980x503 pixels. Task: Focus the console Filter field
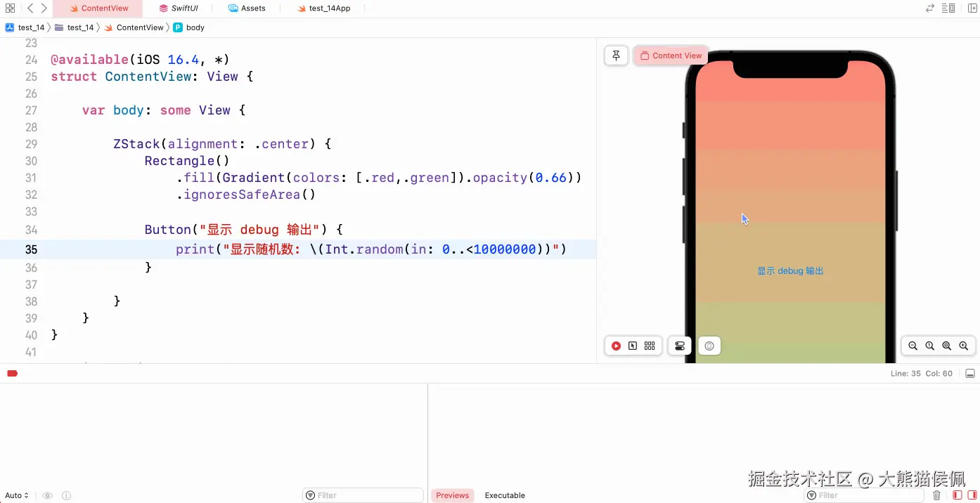pos(863,495)
